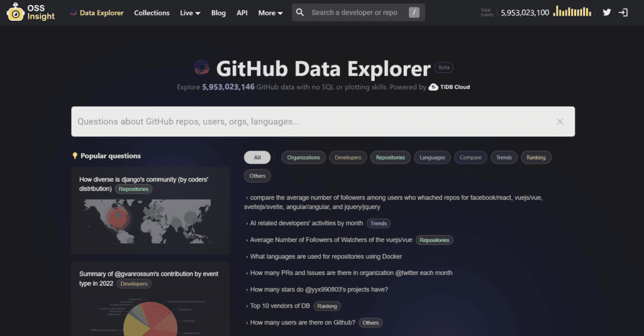
Task: Toggle the Organizations filter chip
Action: pyautogui.click(x=304, y=158)
